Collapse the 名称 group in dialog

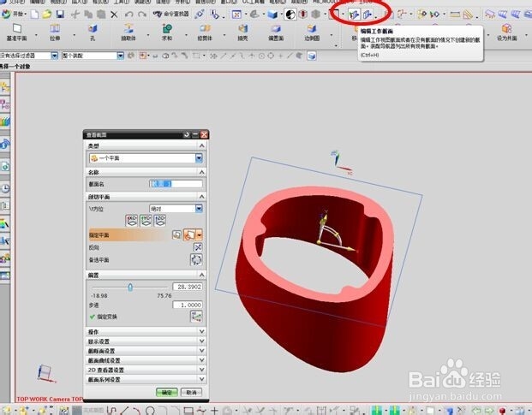(201, 173)
